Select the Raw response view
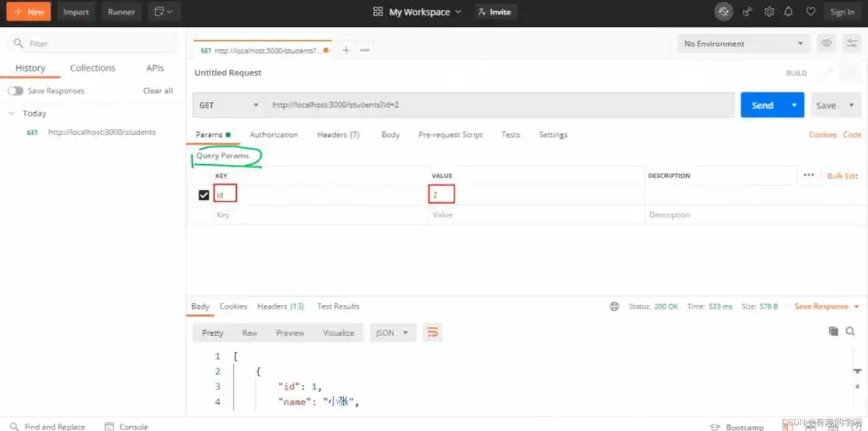 [x=249, y=333]
